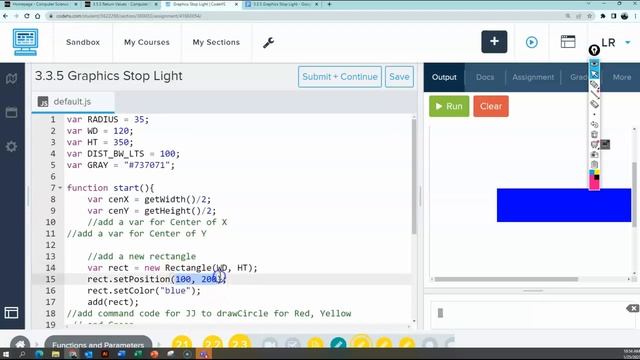This screenshot has width=640, height=360.
Task: Open new browser tab plus button
Action: pos(329,4)
